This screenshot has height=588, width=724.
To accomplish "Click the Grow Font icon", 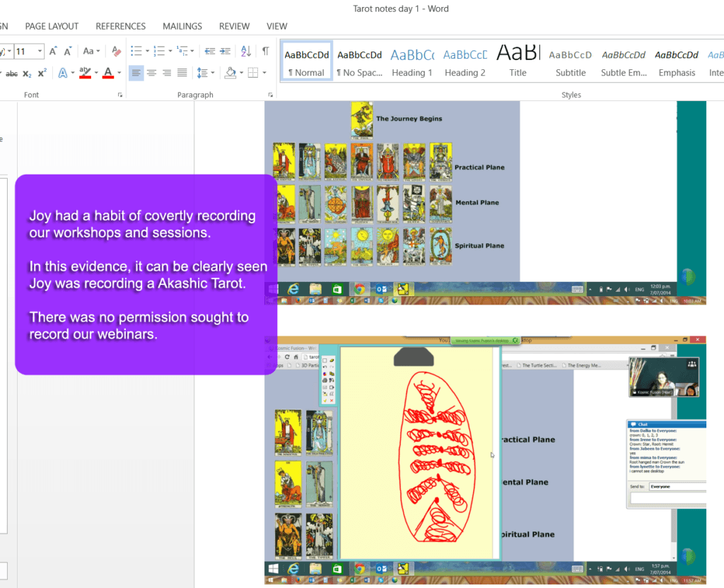I will tap(54, 51).
